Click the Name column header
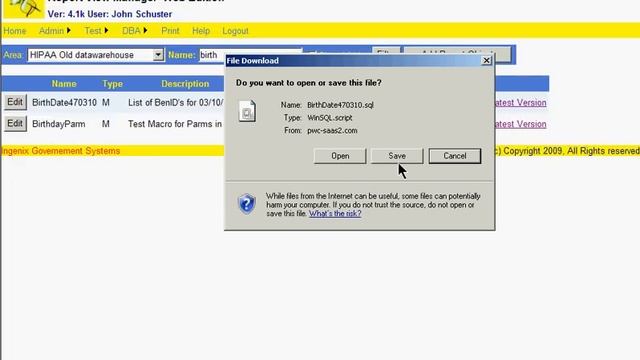The image size is (640, 360). pyautogui.click(x=64, y=84)
